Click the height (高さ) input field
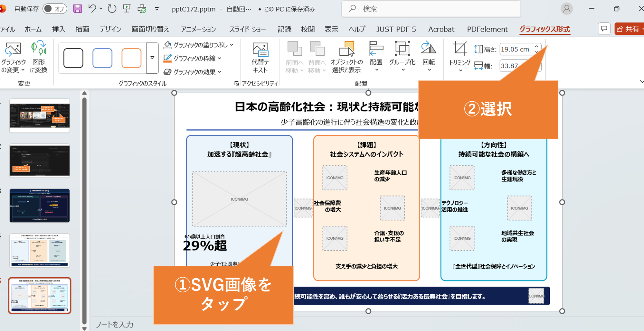This screenshot has height=331, width=644. pos(516,49)
